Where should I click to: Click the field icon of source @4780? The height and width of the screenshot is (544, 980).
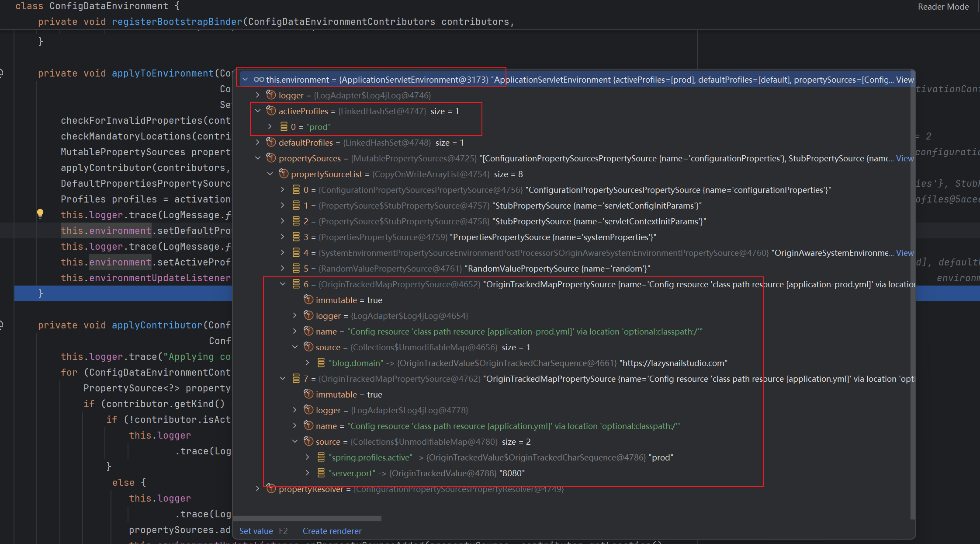[308, 442]
